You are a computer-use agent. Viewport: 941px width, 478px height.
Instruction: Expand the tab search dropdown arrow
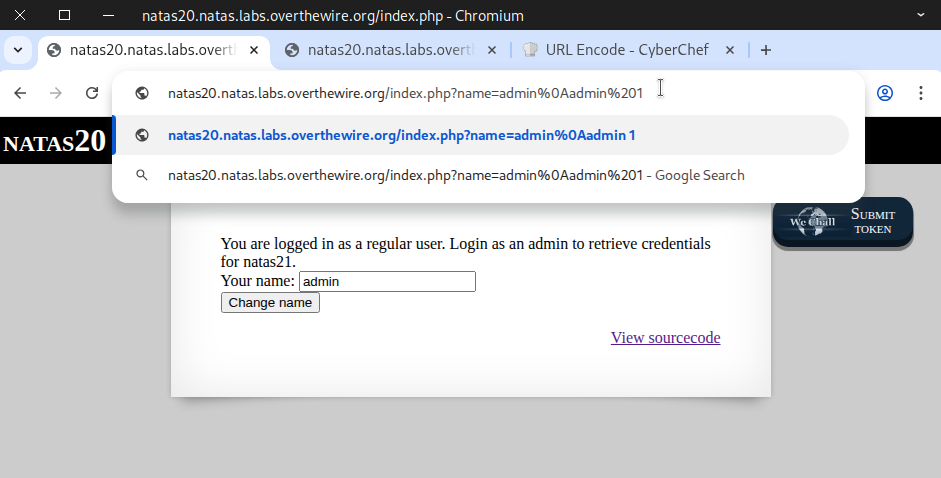click(18, 50)
